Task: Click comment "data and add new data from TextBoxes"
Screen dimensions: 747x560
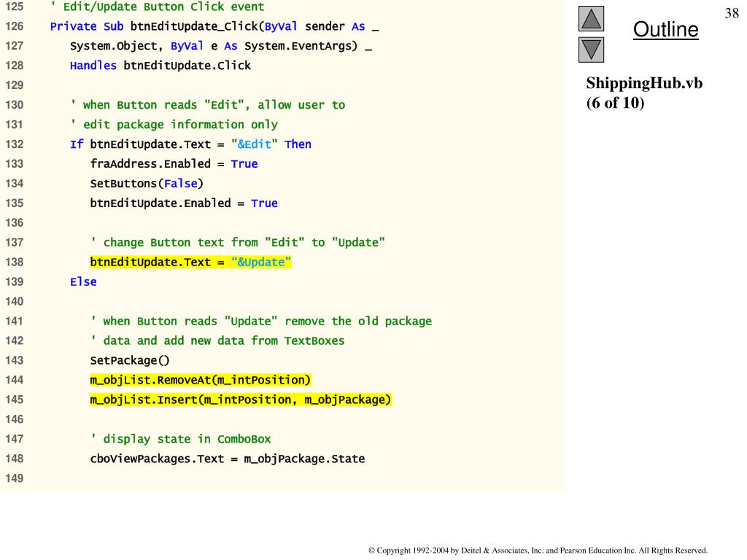Action: tap(217, 341)
